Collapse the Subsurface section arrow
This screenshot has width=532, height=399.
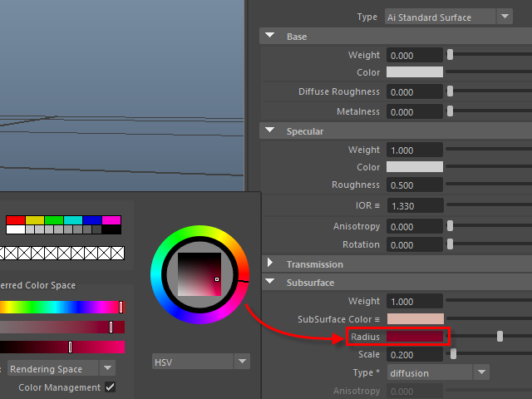(271, 283)
